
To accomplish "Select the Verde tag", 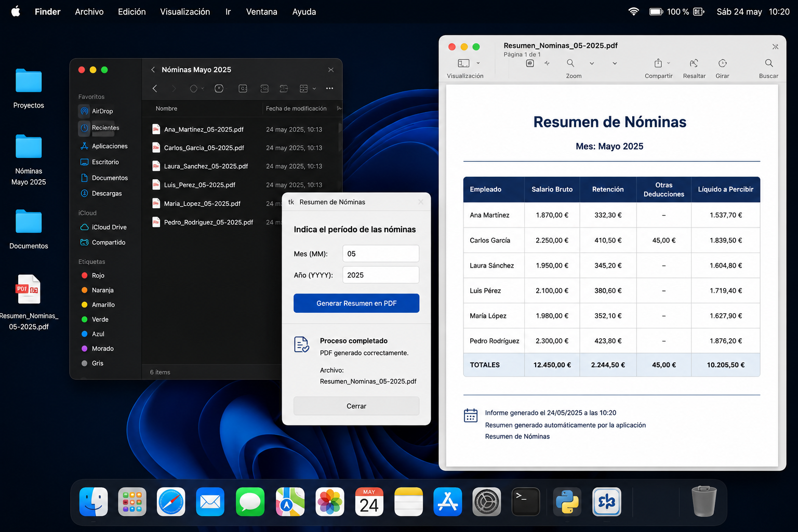I will pyautogui.click(x=95, y=319).
